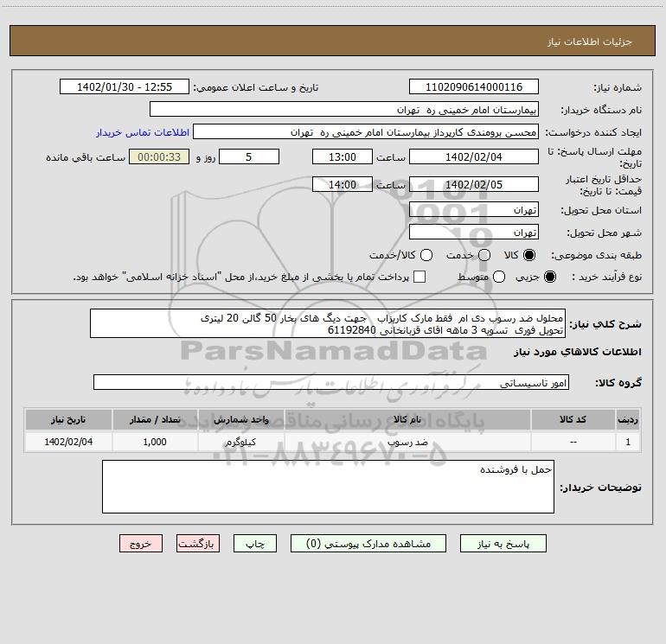This screenshot has width=666, height=644.
Task: Click the خروج exit button
Action: tap(141, 544)
